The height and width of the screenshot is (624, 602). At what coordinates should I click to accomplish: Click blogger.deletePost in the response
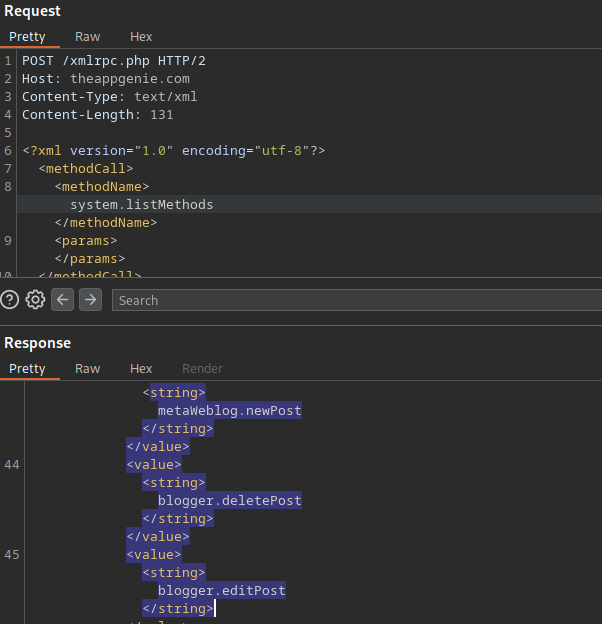(x=230, y=500)
